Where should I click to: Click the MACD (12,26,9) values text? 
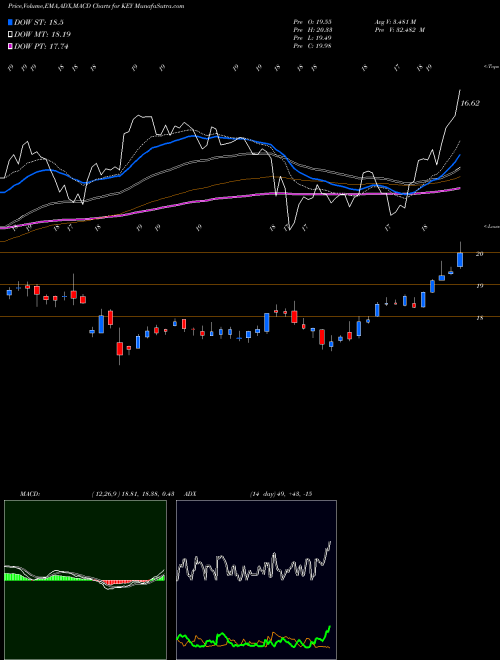133,494
